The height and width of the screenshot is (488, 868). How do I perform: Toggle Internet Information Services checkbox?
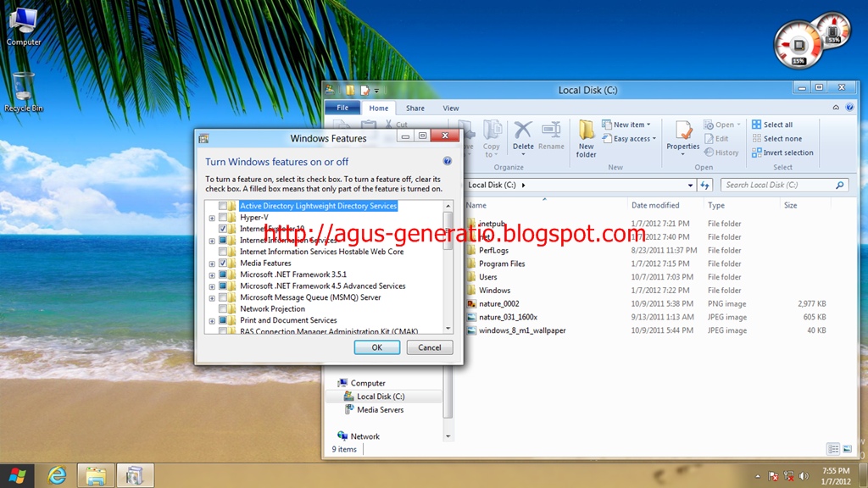(223, 240)
